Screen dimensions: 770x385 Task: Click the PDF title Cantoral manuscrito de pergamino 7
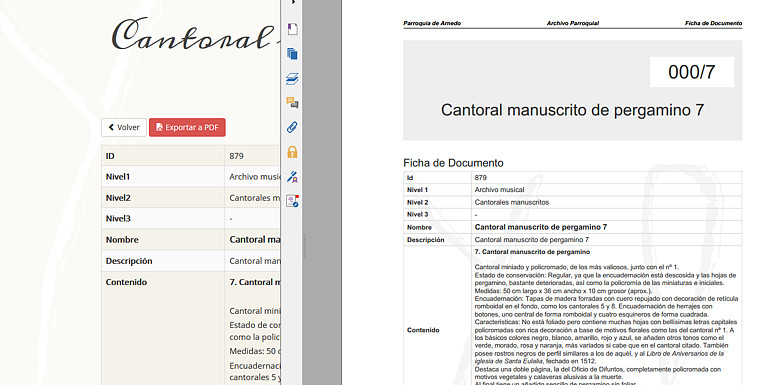point(572,110)
